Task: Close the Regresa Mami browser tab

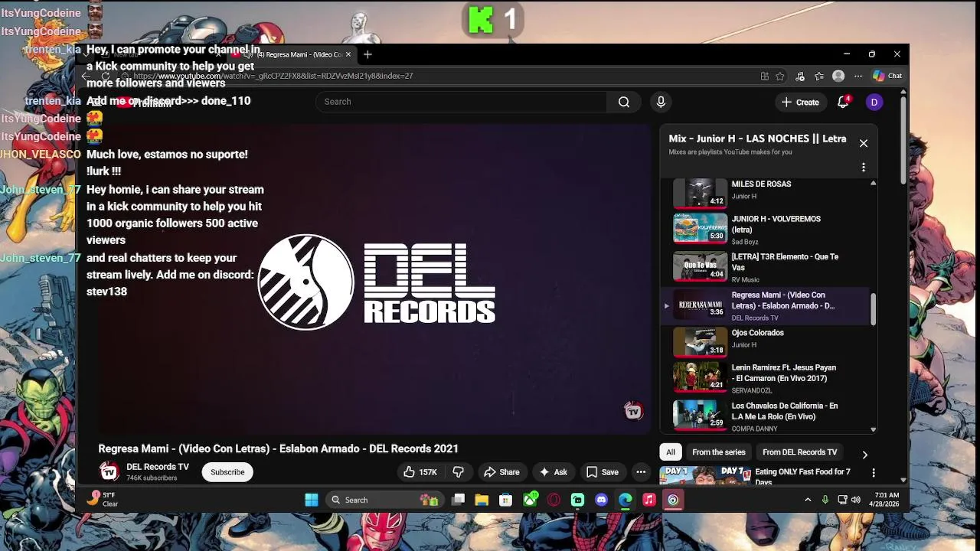Action: pyautogui.click(x=348, y=54)
